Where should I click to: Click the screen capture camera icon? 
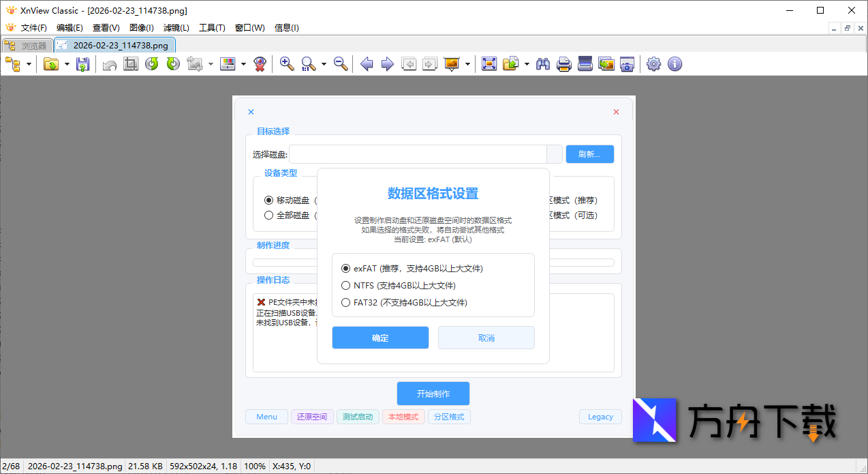tap(627, 63)
